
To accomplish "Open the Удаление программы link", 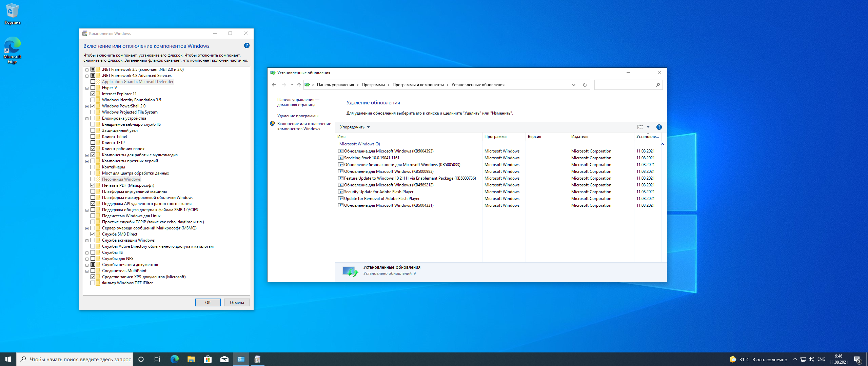I will (x=298, y=116).
